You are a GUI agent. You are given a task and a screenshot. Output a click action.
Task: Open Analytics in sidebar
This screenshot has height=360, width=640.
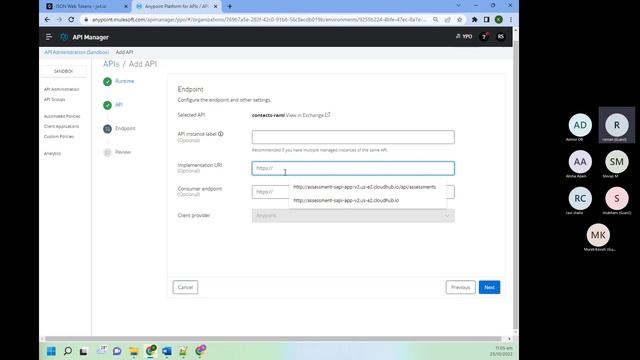[x=52, y=153]
